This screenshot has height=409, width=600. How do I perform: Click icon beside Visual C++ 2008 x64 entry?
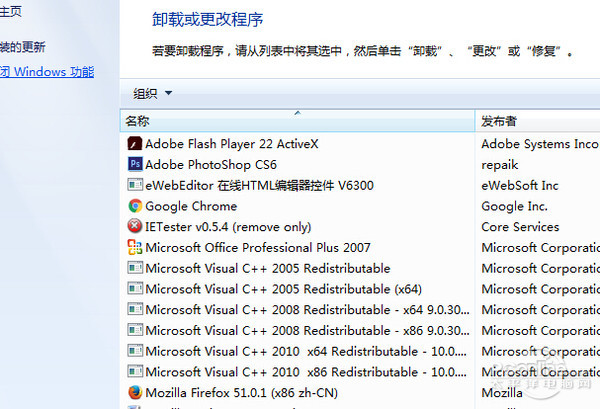[x=135, y=309]
